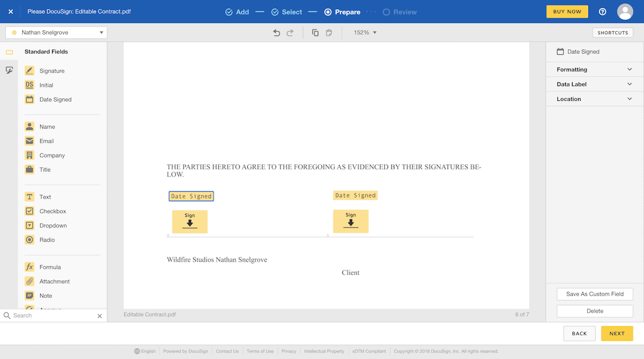Select the Checkbox field icon
Screen dimensions: 644x359
pos(30,211)
